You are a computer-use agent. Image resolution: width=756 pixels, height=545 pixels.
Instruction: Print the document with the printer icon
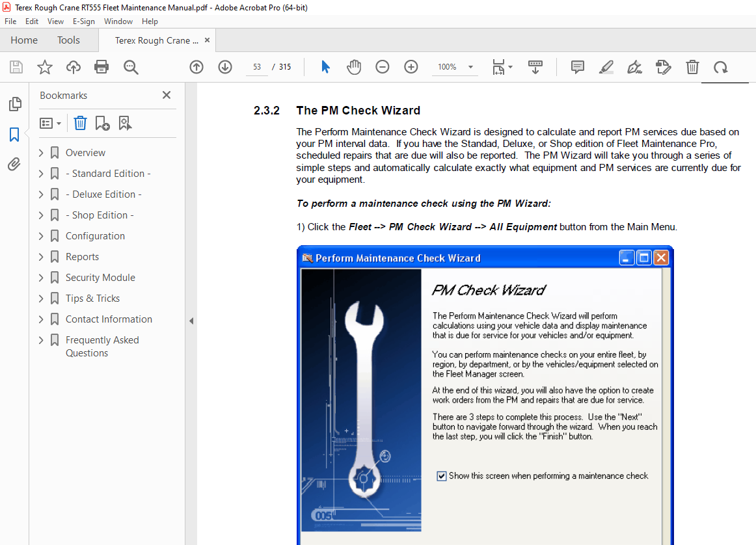[101, 67]
